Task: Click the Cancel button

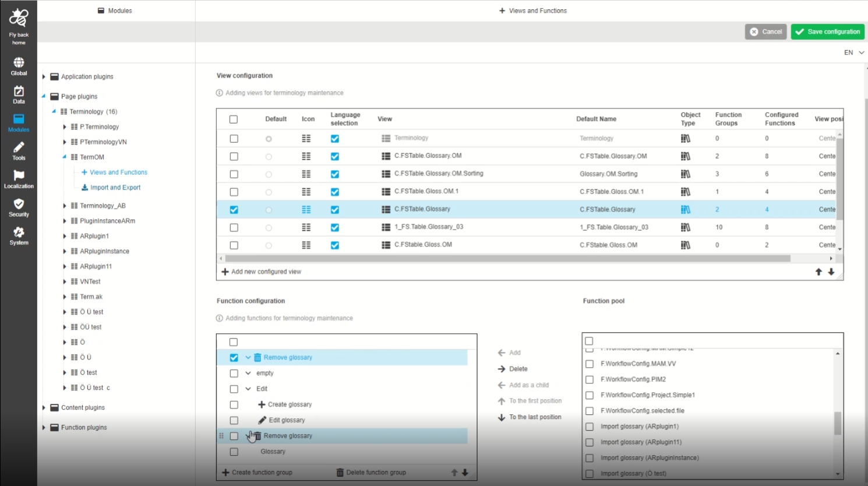Action: (765, 31)
